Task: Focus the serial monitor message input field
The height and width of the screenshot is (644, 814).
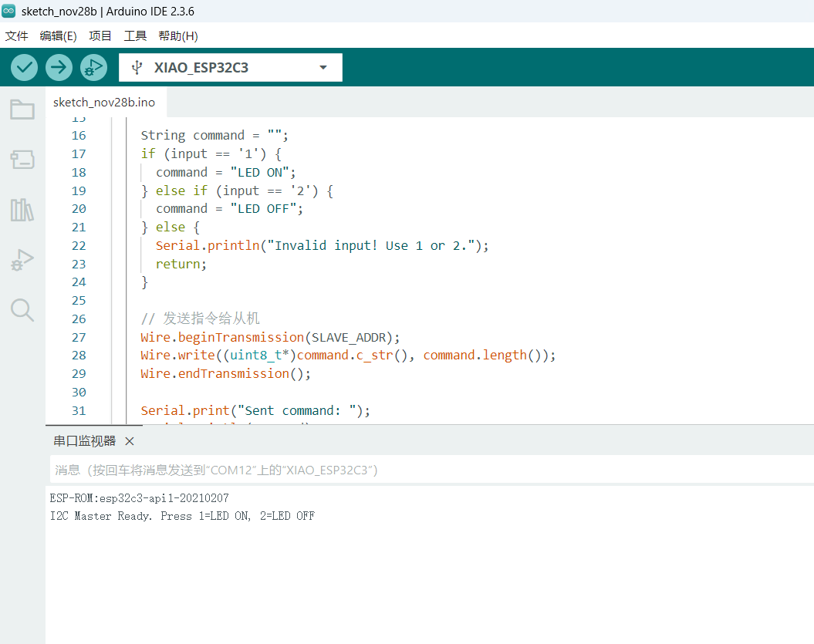Action: (x=432, y=470)
